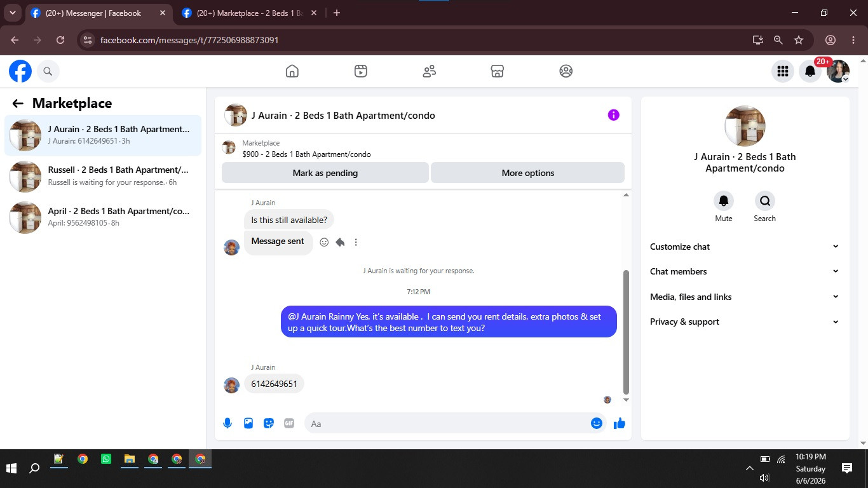The image size is (868, 488).
Task: Click the back arrow next to Marketplace
Action: point(18,104)
